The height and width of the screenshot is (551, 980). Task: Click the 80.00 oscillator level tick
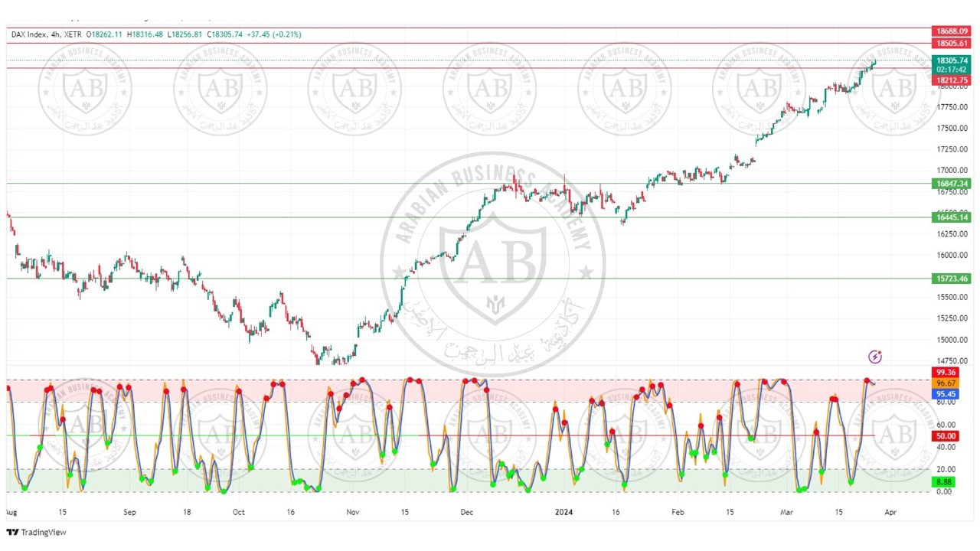click(x=944, y=402)
